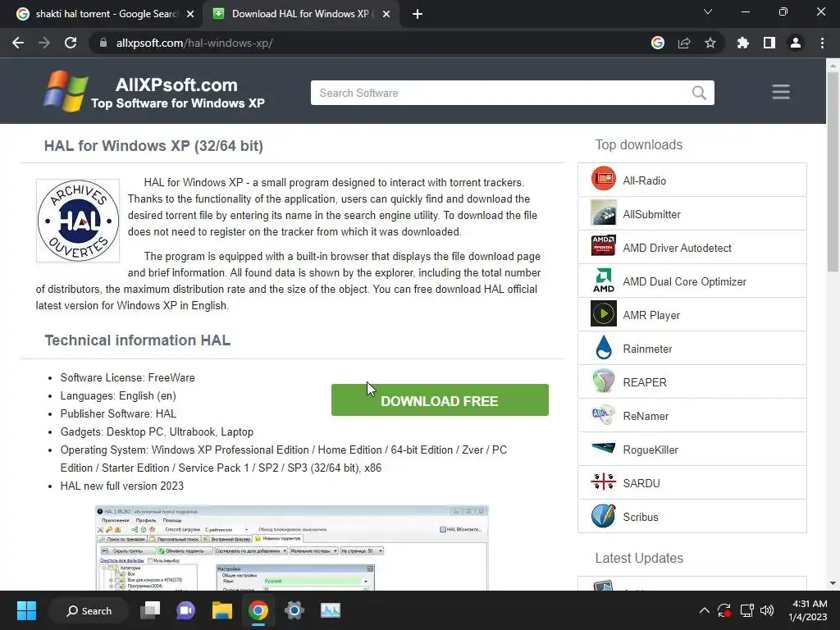Click the AMR Player play icon

[x=603, y=313]
